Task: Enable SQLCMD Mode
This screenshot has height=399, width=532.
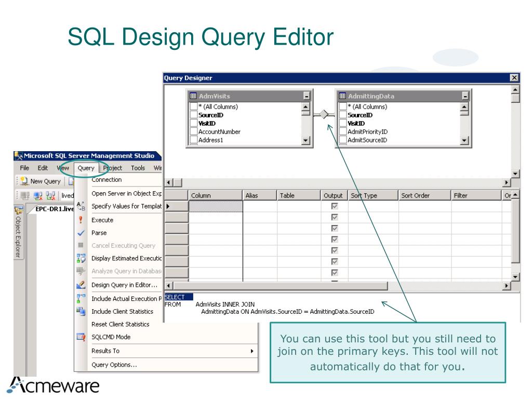Action: tap(111, 337)
